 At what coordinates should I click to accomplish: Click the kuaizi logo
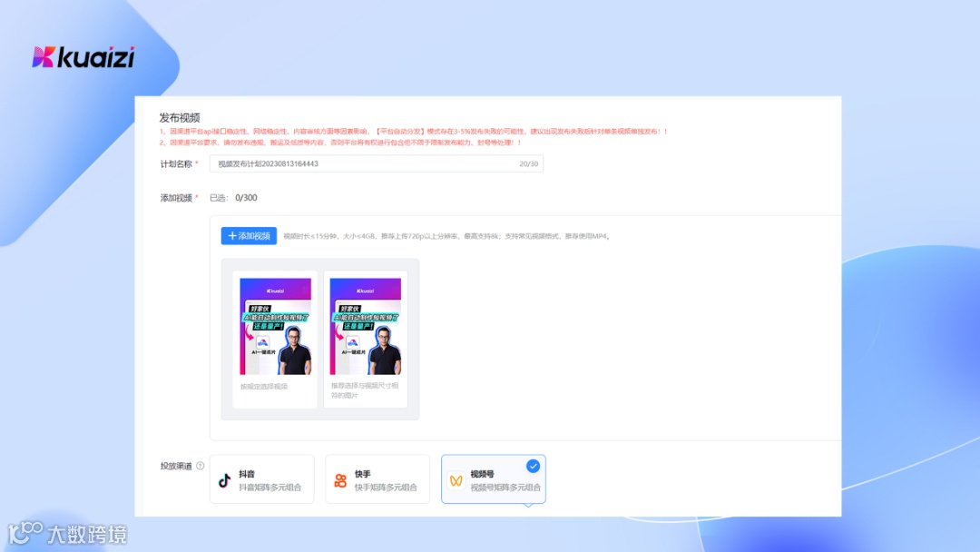pos(83,57)
